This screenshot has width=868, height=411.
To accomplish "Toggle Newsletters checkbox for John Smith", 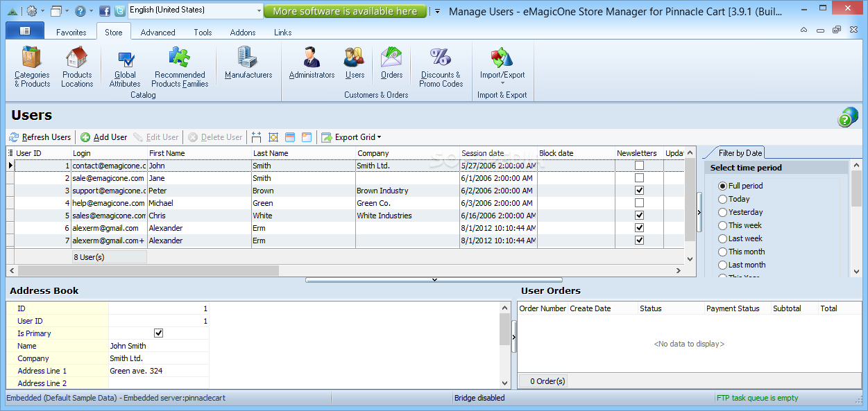I will pos(639,166).
